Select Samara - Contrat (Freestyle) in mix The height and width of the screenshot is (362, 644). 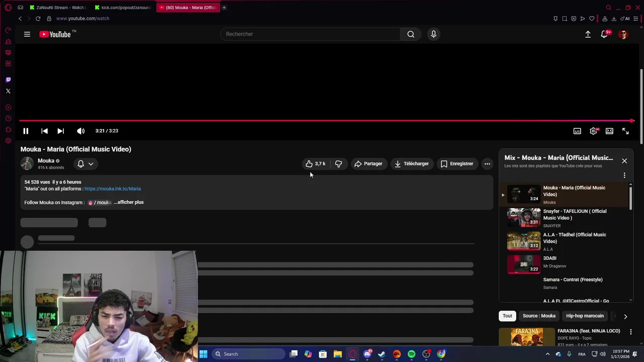point(565,283)
